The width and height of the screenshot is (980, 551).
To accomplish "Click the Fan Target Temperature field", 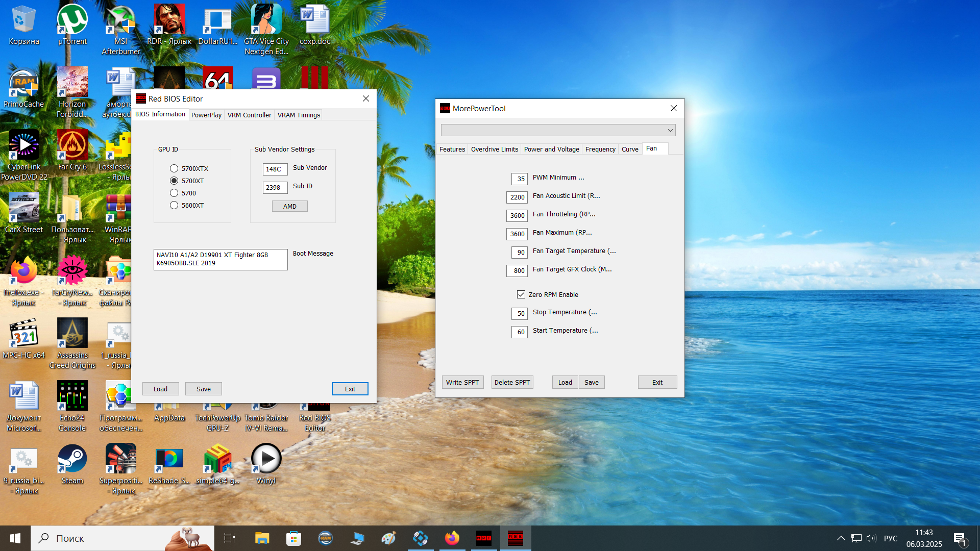I will coord(519,252).
